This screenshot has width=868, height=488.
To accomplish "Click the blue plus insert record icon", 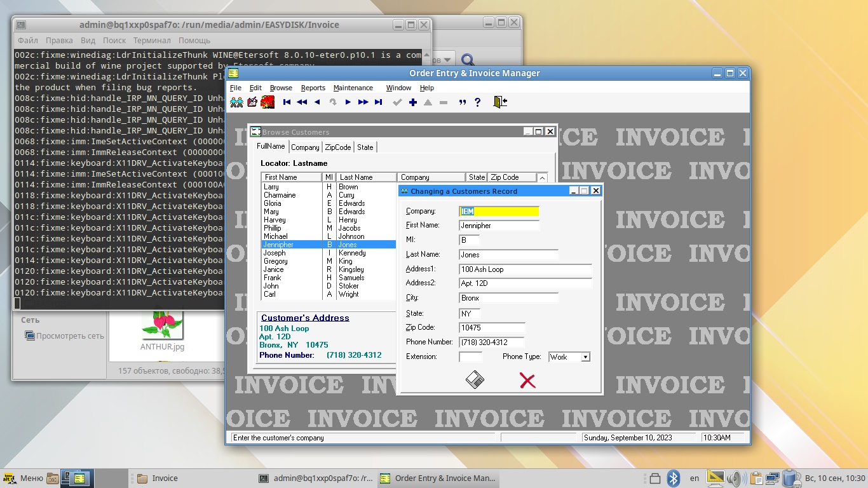I will pos(413,102).
